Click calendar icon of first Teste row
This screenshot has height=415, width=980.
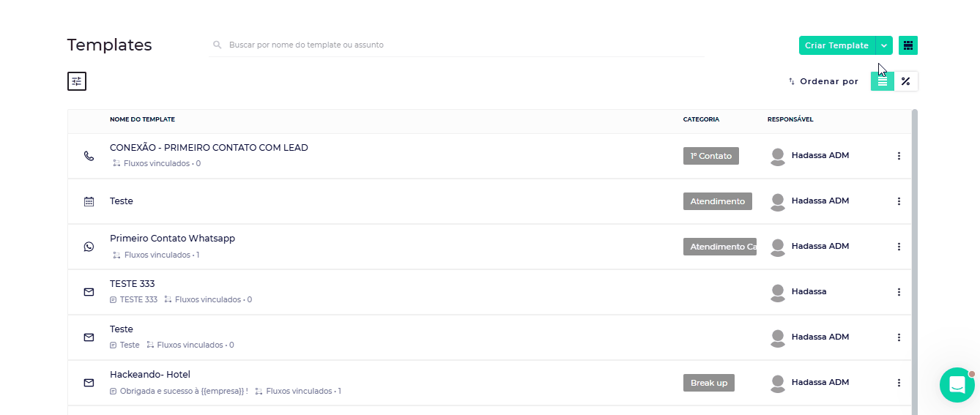89,201
